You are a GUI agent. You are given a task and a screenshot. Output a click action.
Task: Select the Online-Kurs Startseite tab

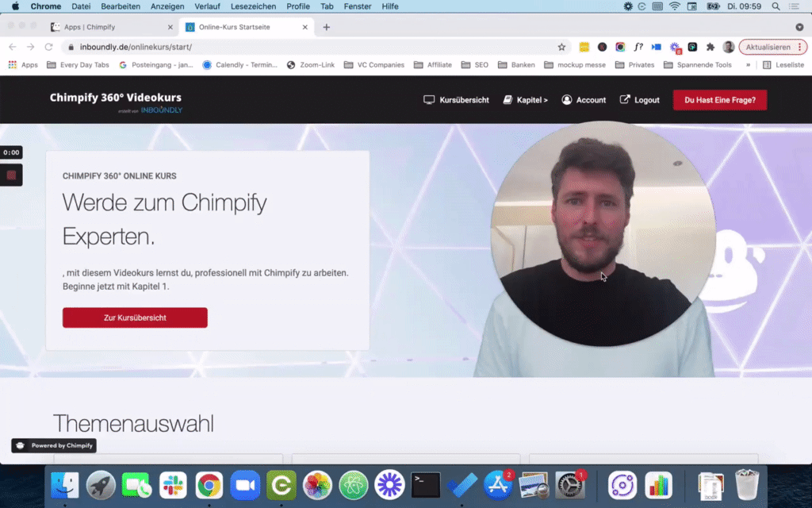click(x=246, y=27)
